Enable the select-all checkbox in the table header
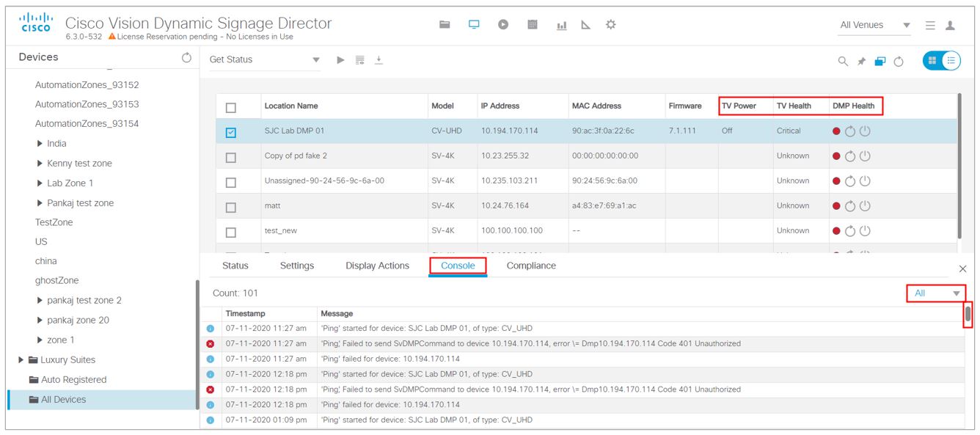This screenshot has height=435, width=980. 230,106
